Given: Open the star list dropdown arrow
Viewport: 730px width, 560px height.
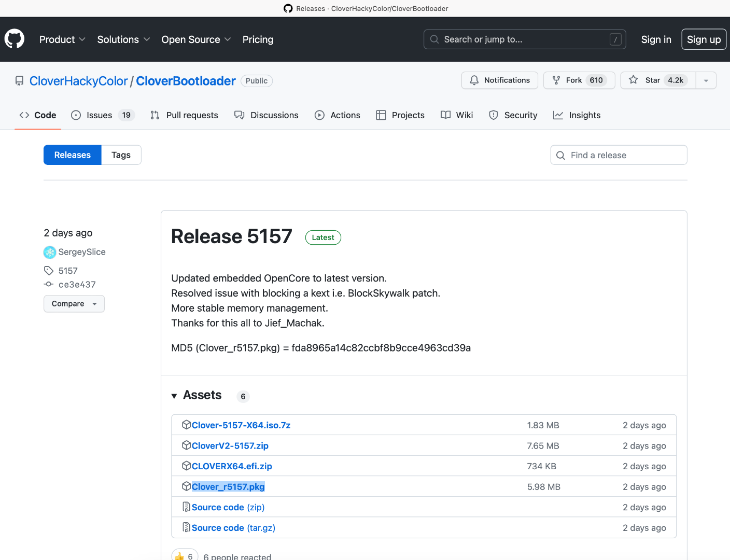Looking at the screenshot, I should 706,80.
